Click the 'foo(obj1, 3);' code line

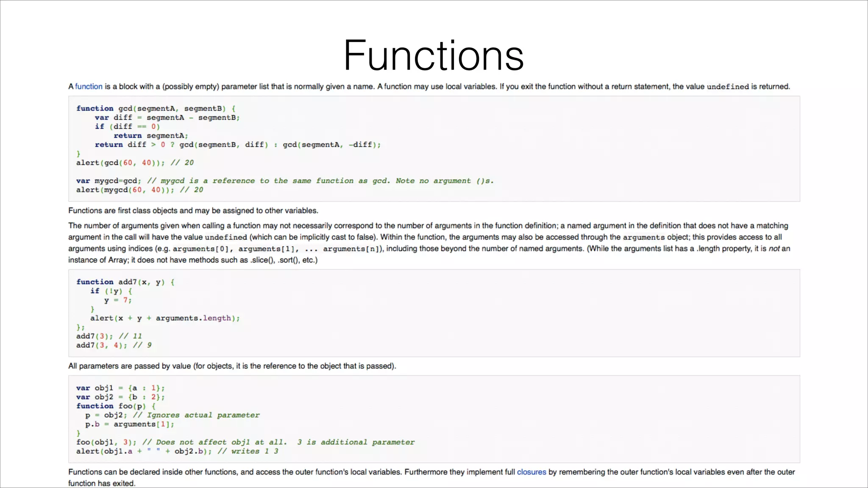[x=106, y=442]
